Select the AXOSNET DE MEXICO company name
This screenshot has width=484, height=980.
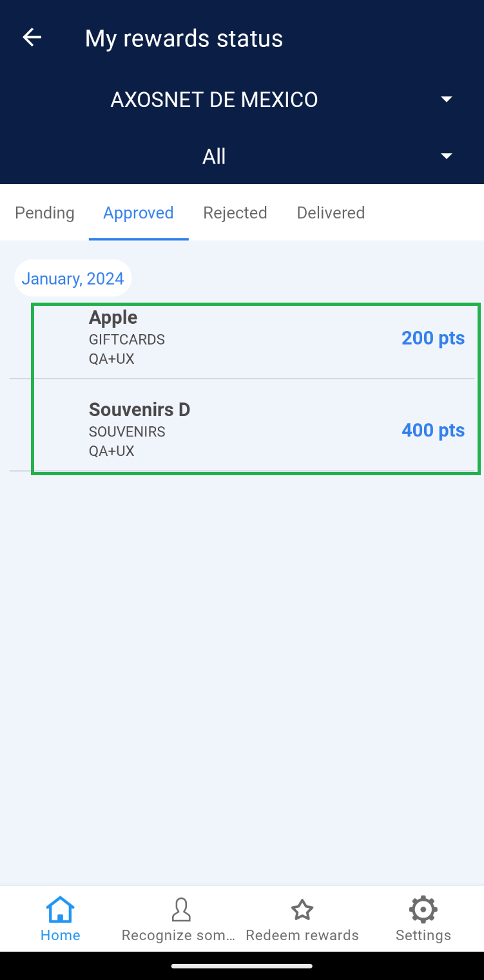click(x=214, y=100)
